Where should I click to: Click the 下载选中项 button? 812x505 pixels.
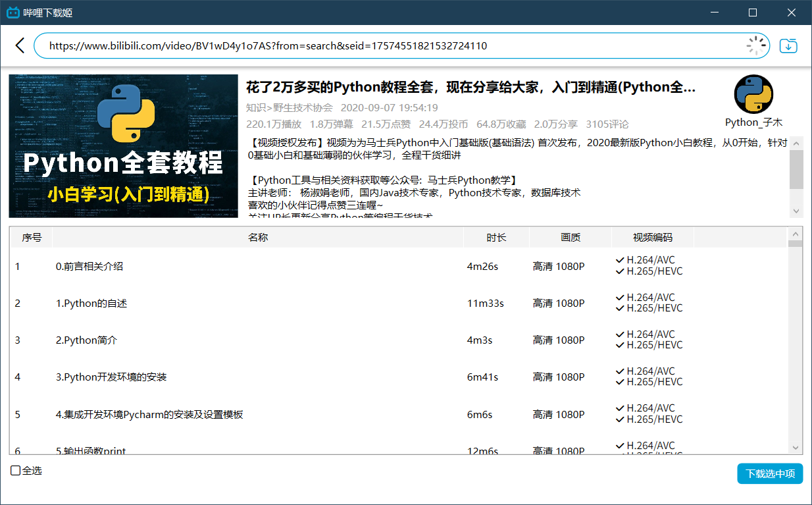click(770, 473)
